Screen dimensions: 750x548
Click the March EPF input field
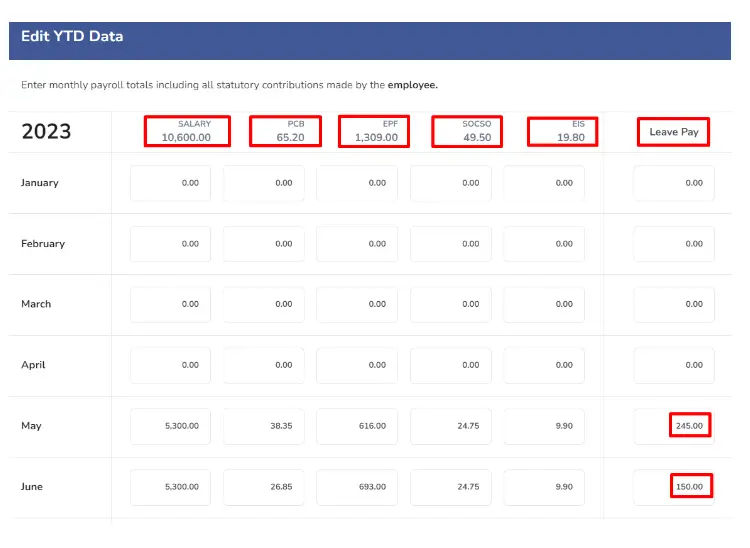[x=357, y=305]
